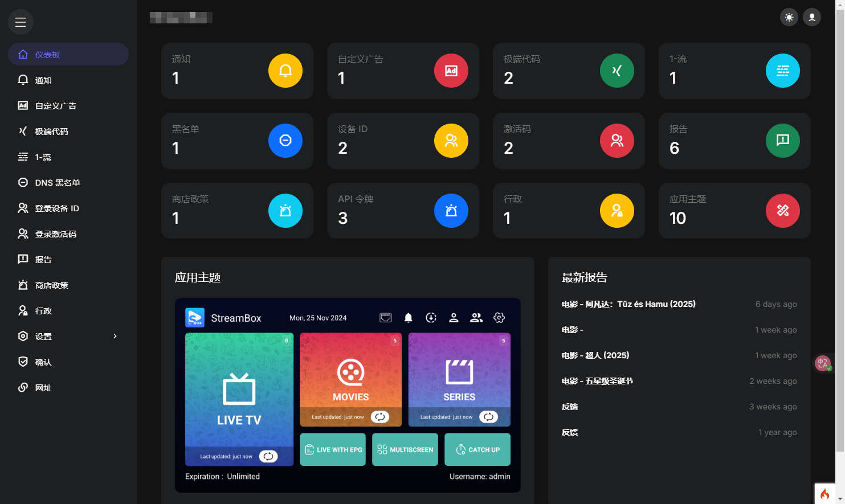This screenshot has height=504, width=845.
Task: Open 1-流 in the sidebar
Action: pyautogui.click(x=68, y=157)
